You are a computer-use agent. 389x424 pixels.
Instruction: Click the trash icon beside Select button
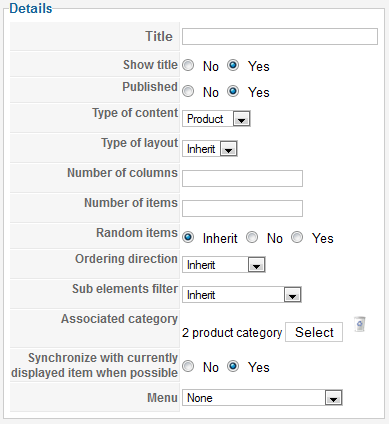360,324
